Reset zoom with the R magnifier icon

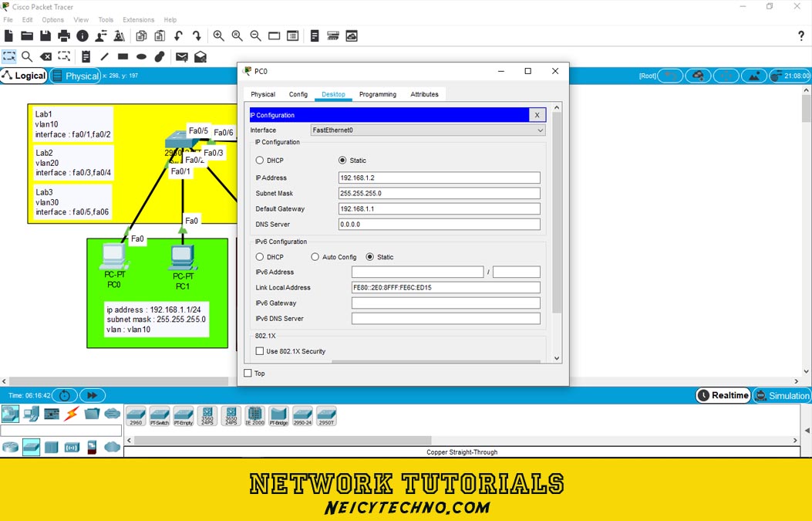(238, 36)
